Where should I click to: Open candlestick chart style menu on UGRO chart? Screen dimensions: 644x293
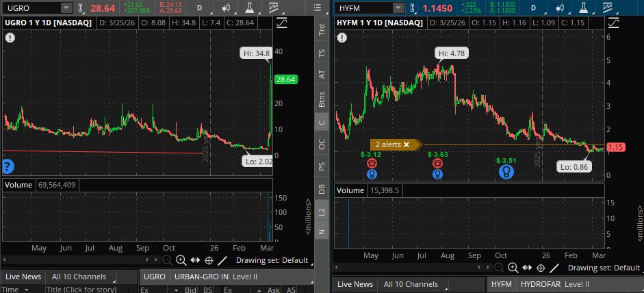pyautogui.click(x=226, y=8)
